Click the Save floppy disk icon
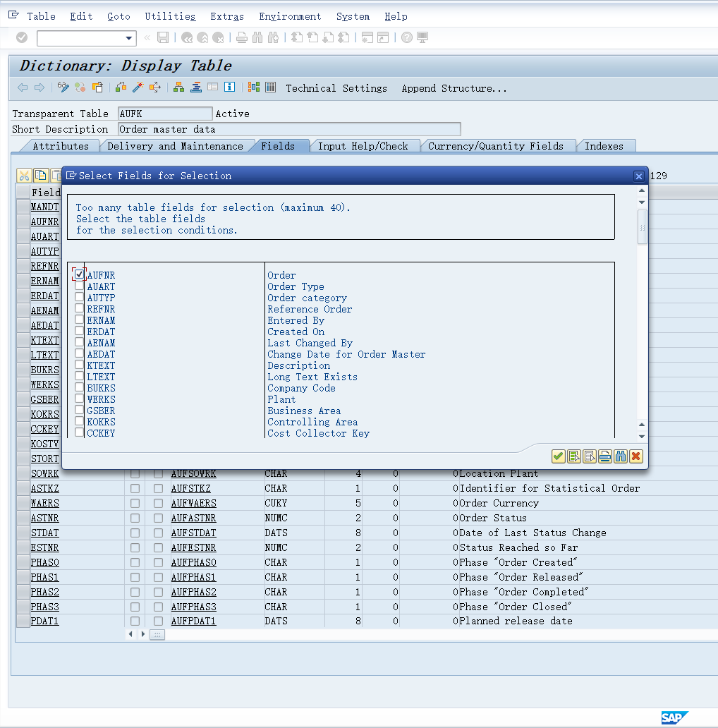Image resolution: width=718 pixels, height=728 pixels. (163, 37)
